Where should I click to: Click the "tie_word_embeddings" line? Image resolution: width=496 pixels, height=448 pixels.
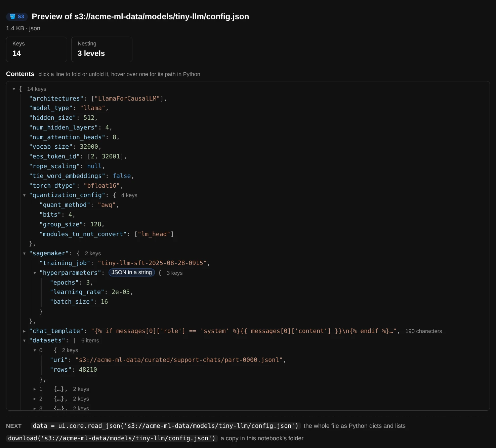click(x=82, y=176)
